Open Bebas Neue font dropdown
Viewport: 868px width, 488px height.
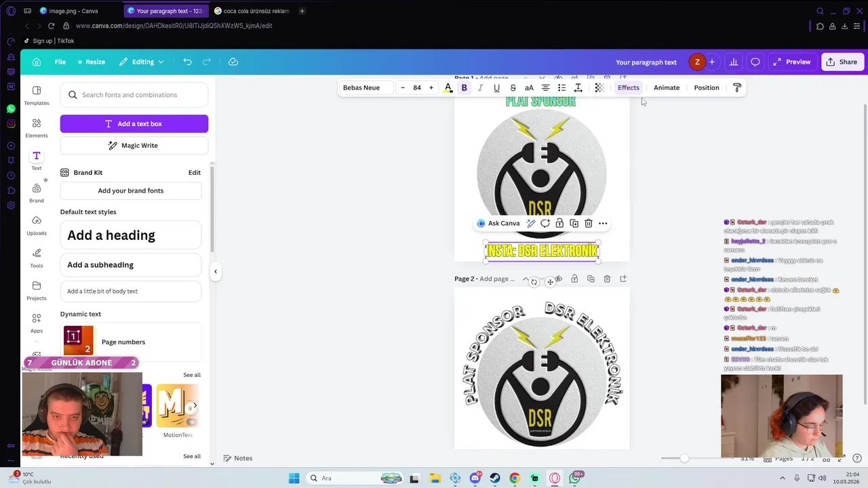366,87
